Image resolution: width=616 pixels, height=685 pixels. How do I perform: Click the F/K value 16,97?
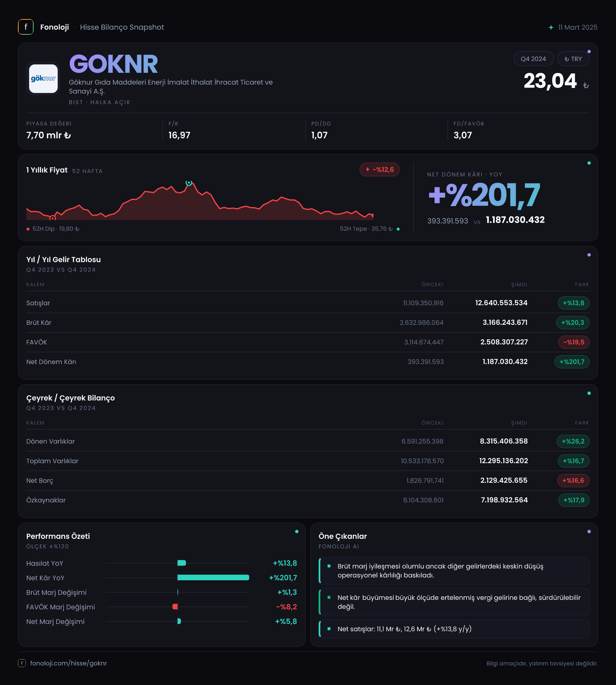tap(179, 135)
